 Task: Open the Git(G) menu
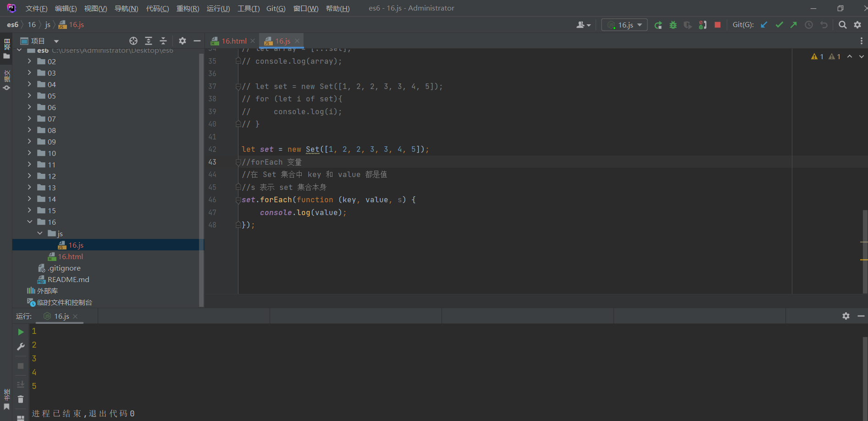276,8
